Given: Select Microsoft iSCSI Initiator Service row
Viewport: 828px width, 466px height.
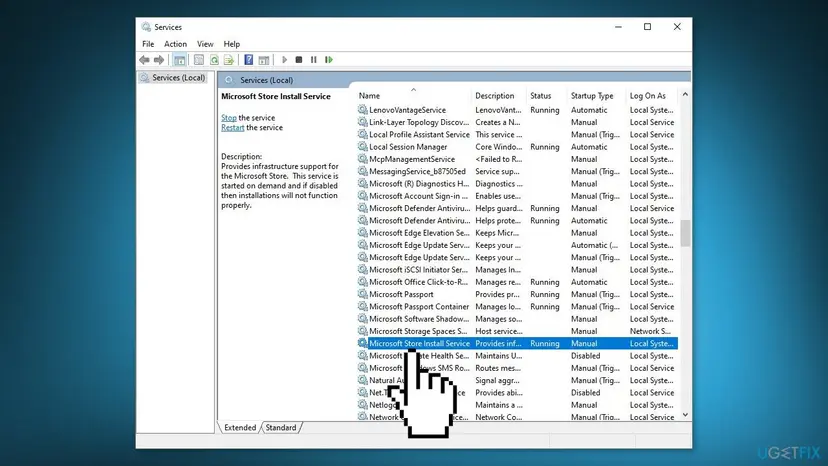Looking at the screenshot, I should point(518,269).
